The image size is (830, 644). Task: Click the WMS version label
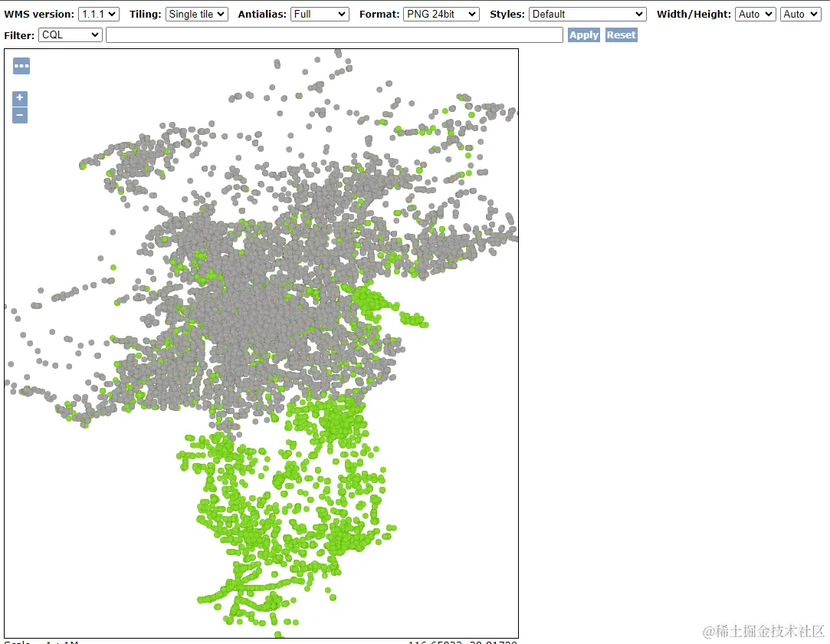[39, 15]
